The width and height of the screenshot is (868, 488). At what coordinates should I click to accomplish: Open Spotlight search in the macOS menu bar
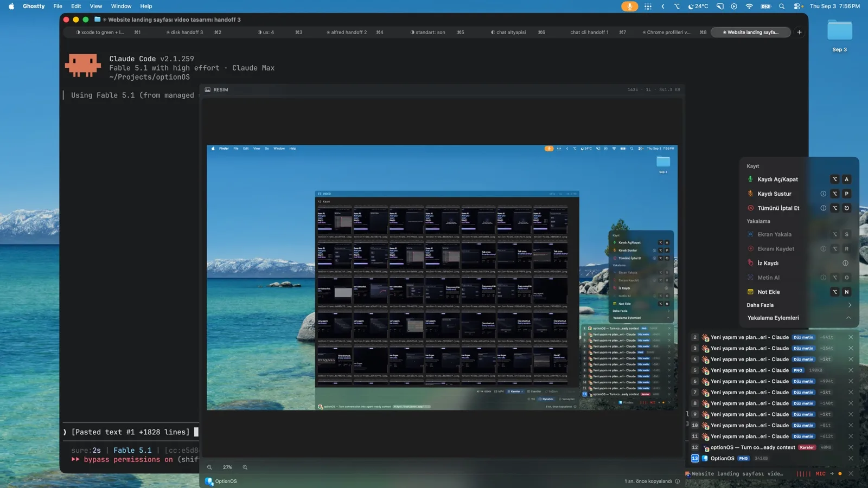click(782, 7)
